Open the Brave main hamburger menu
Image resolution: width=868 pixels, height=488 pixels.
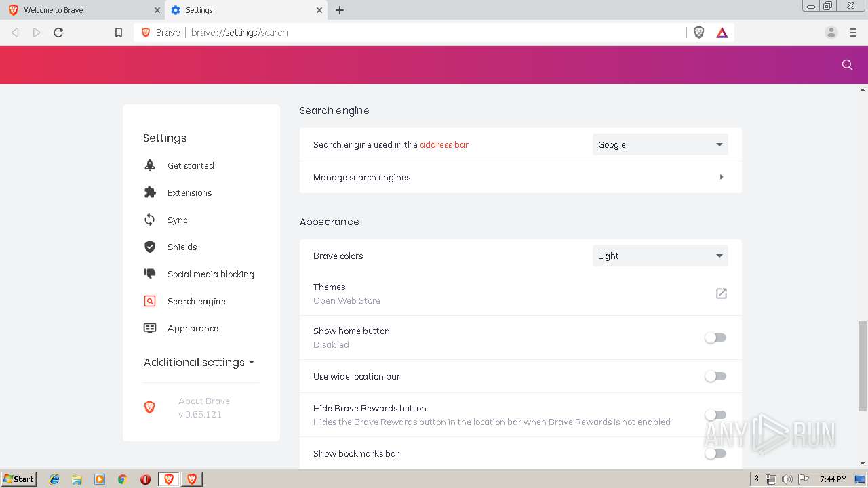click(x=853, y=32)
